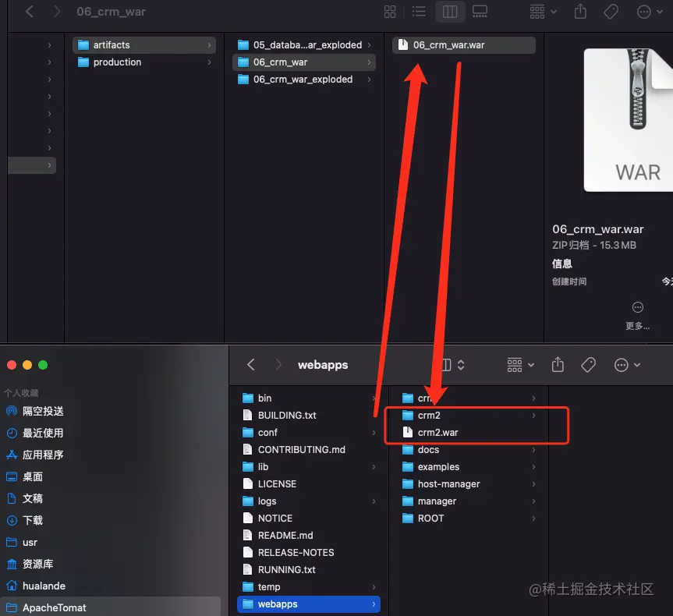
Task: Open group-by dropdown in webapps window
Action: (x=520, y=365)
